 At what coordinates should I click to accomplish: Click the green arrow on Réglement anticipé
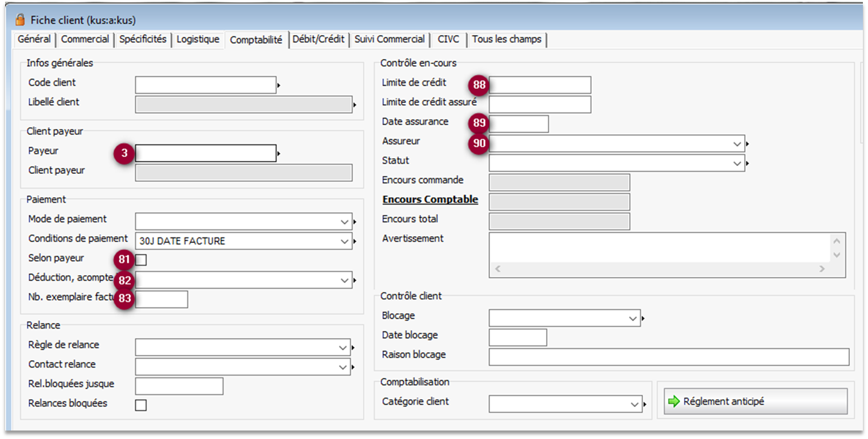(x=673, y=401)
